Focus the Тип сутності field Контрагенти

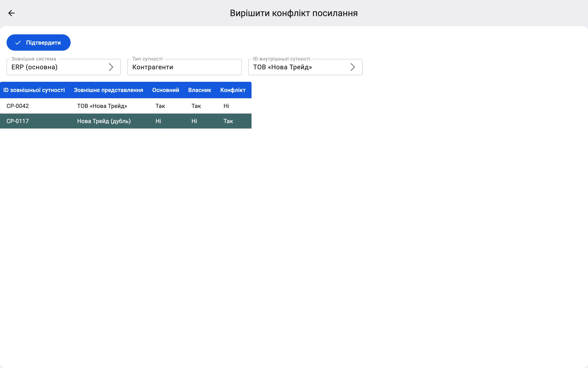tap(184, 67)
